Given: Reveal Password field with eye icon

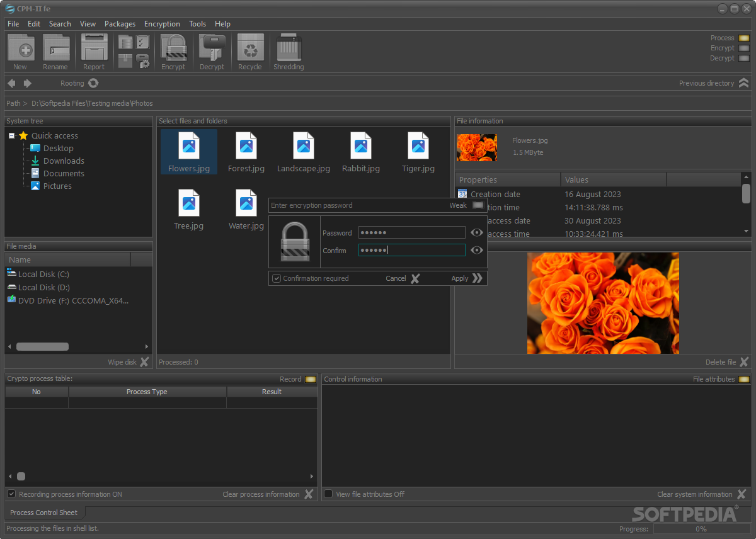Looking at the screenshot, I should pos(477,232).
